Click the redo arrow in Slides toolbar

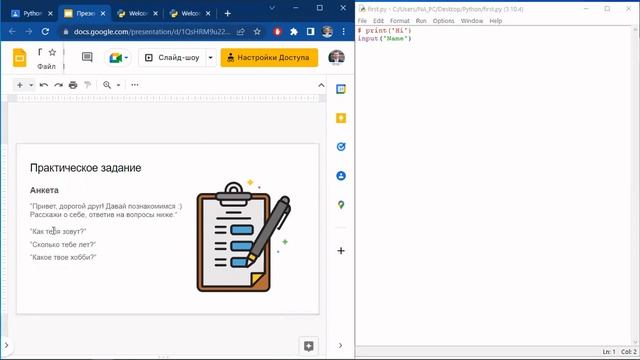point(58,85)
